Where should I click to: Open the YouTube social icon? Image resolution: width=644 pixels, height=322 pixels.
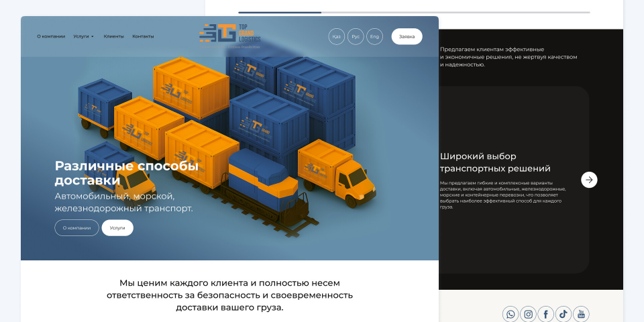(581, 315)
